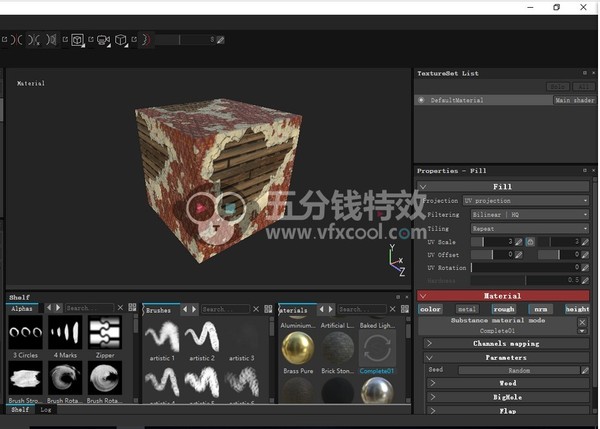This screenshot has width=600, height=429.
Task: Click the UV Scale lock icon
Action: [530, 242]
